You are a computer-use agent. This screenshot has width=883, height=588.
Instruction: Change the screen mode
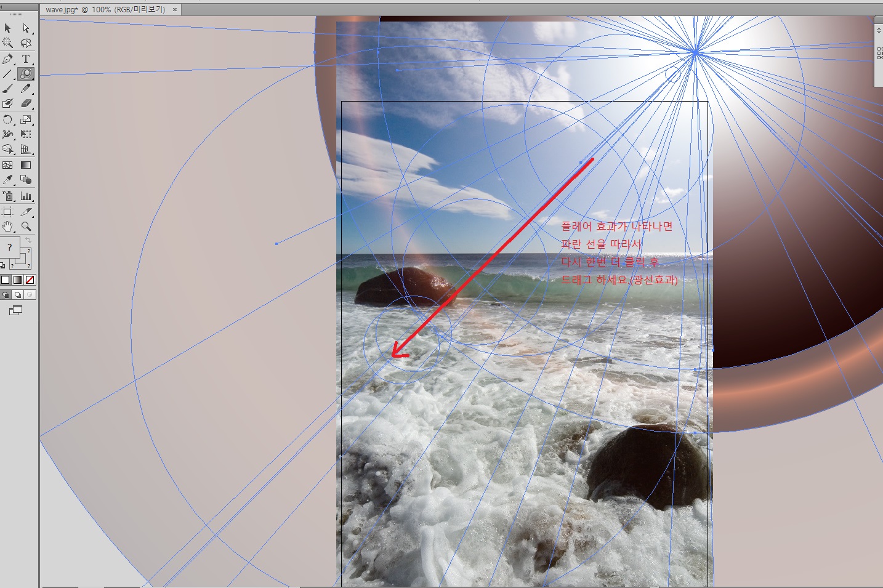click(x=15, y=311)
